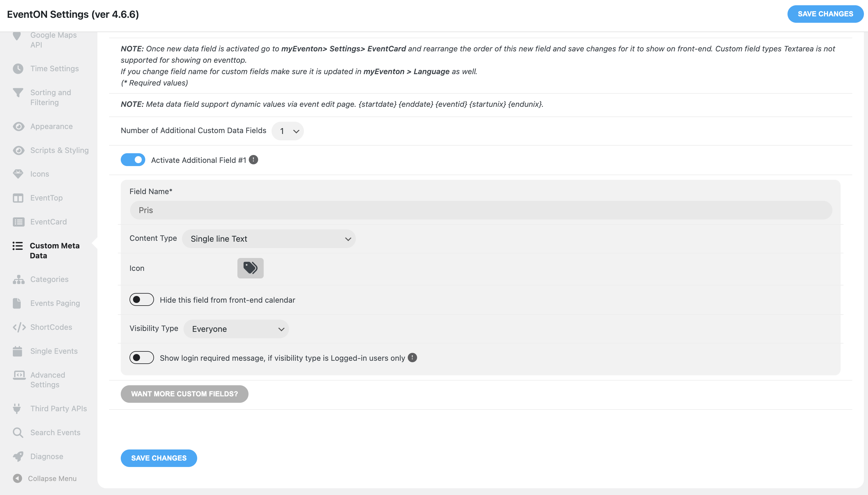Enable Show login required message toggle
This screenshot has height=495, width=868.
click(142, 358)
